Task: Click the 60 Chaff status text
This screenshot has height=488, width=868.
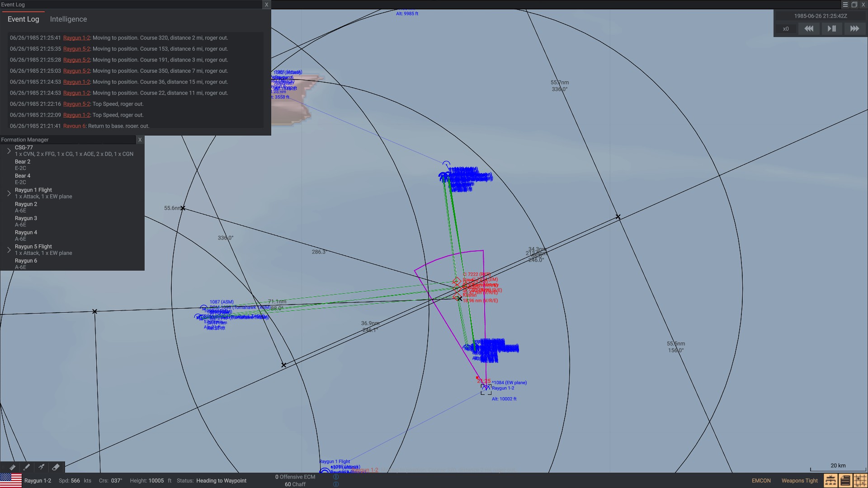Action: click(x=295, y=484)
